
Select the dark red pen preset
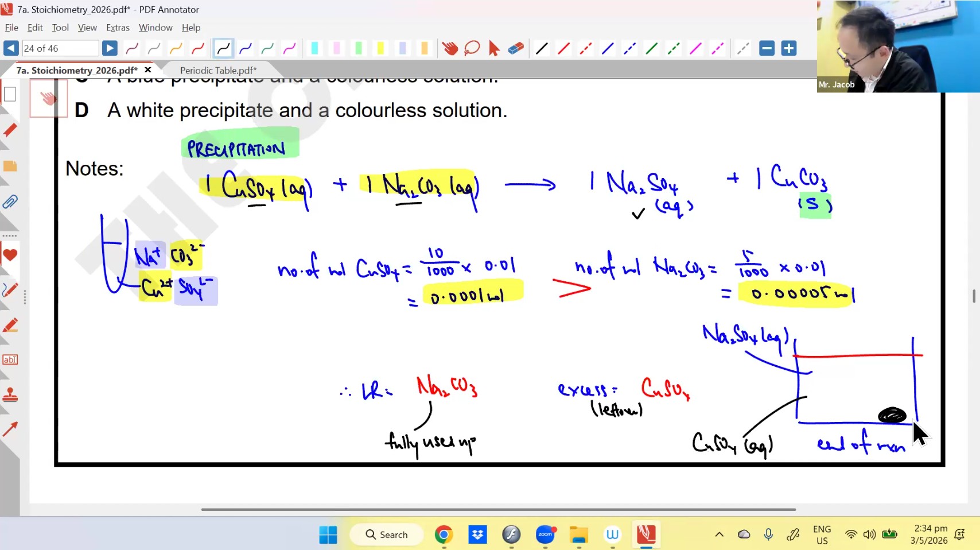132,48
